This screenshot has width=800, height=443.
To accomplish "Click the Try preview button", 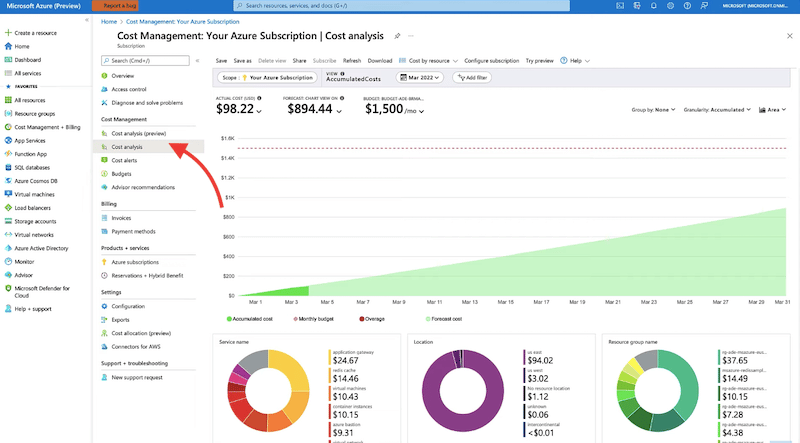I will click(x=539, y=61).
